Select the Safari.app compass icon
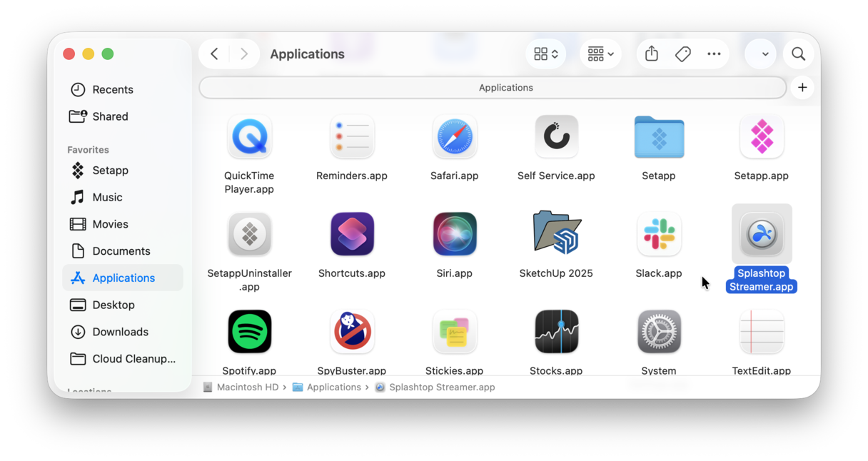Viewport: 868px width, 461px height. coord(455,136)
